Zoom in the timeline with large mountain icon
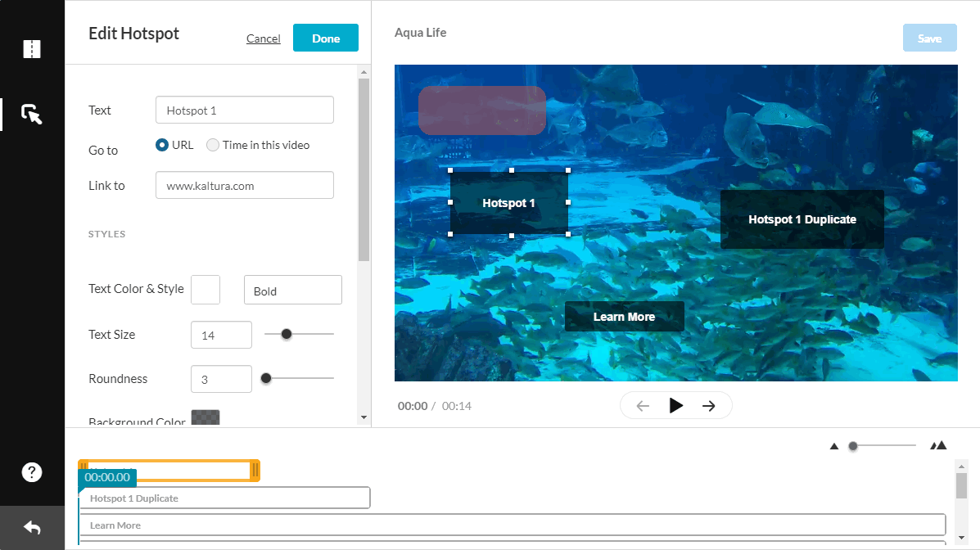 (x=938, y=445)
